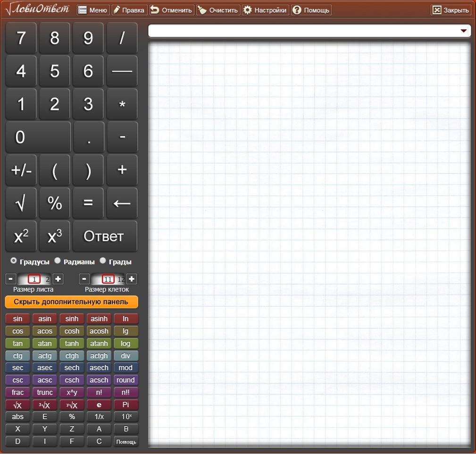Viewport: 476px width, 454px height.
Task: Select the Грады angle mode
Action: click(x=103, y=261)
